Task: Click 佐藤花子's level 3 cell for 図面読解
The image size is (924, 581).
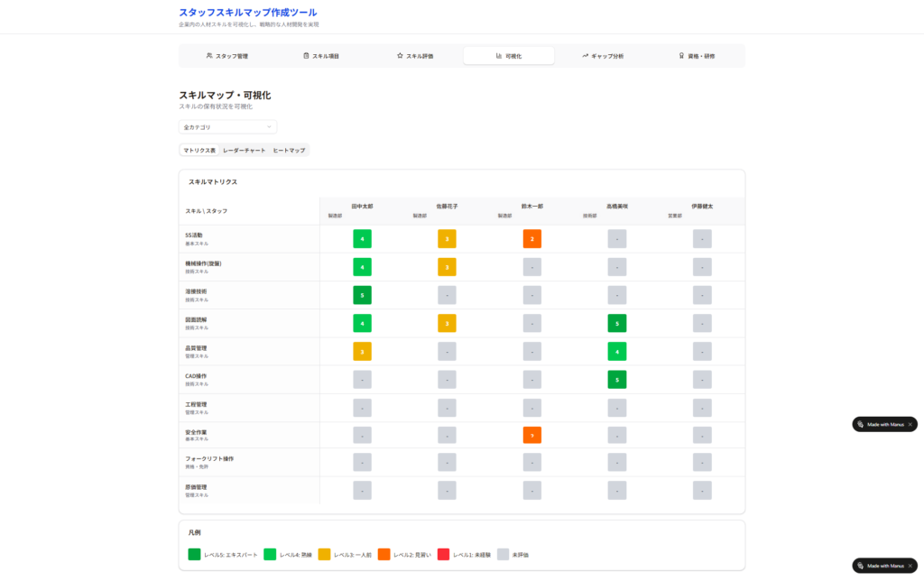Action: click(447, 323)
